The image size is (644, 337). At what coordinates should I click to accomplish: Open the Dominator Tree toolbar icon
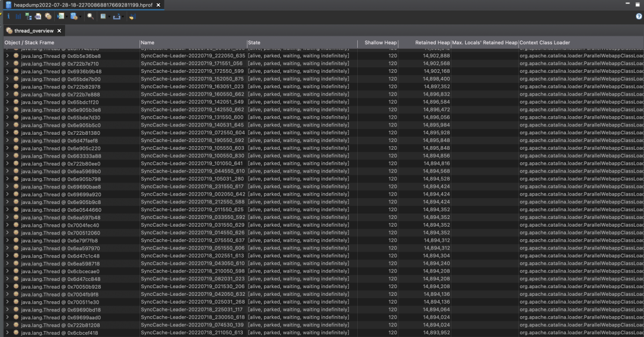click(x=28, y=17)
